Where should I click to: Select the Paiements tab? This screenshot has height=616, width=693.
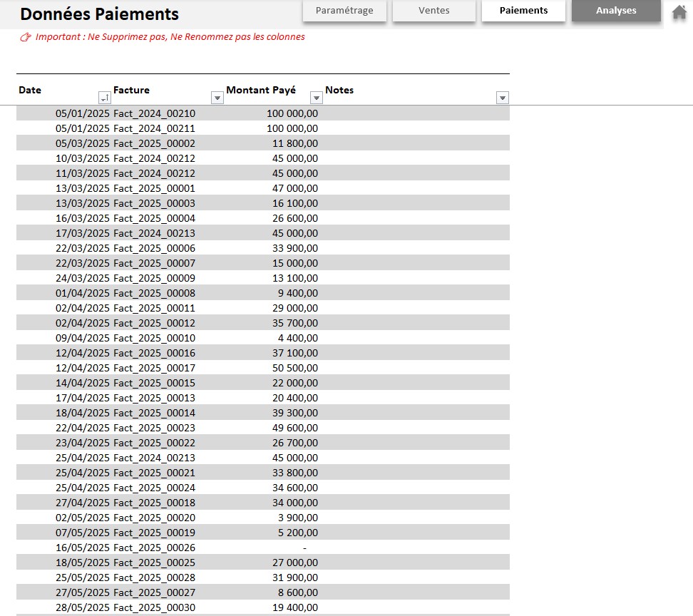click(x=523, y=11)
